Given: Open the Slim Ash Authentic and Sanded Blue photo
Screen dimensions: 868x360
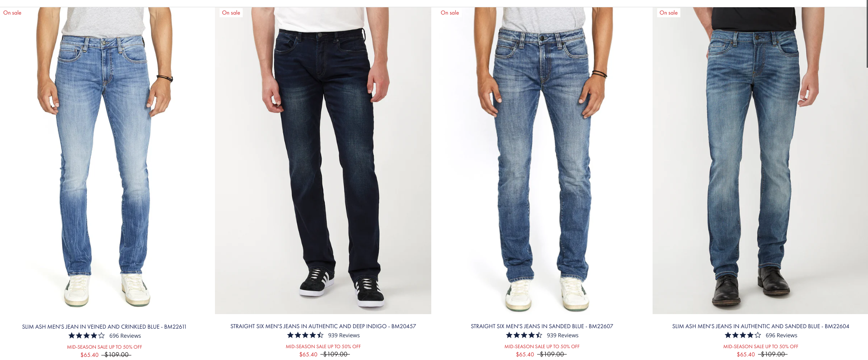Looking at the screenshot, I should coord(760,160).
